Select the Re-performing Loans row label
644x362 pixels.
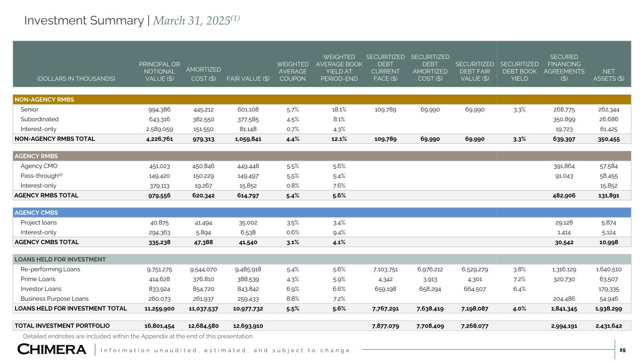[50, 270]
